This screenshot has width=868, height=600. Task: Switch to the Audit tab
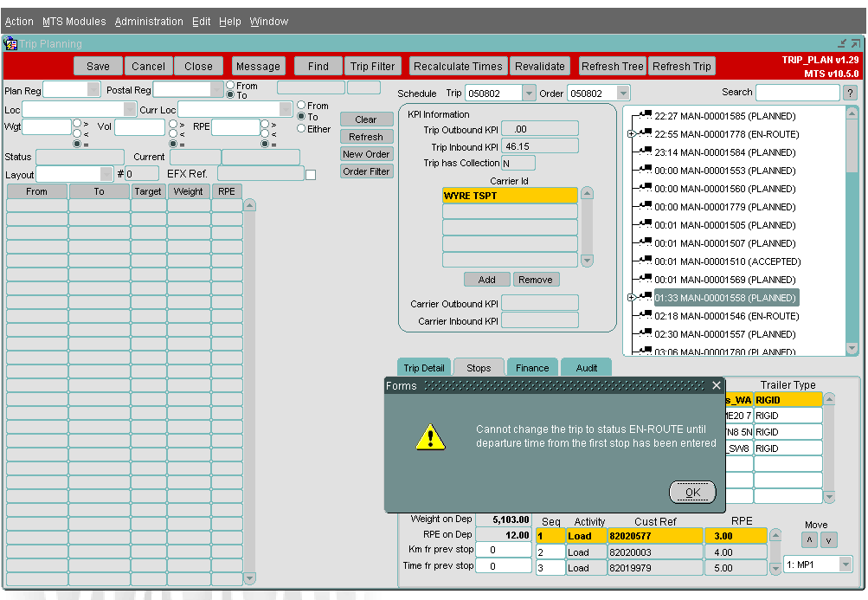[x=586, y=367]
